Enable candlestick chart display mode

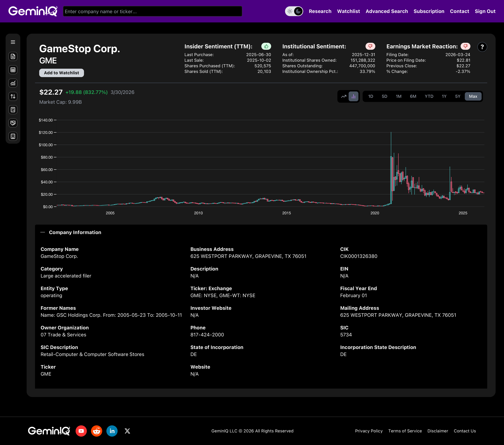pyautogui.click(x=353, y=96)
